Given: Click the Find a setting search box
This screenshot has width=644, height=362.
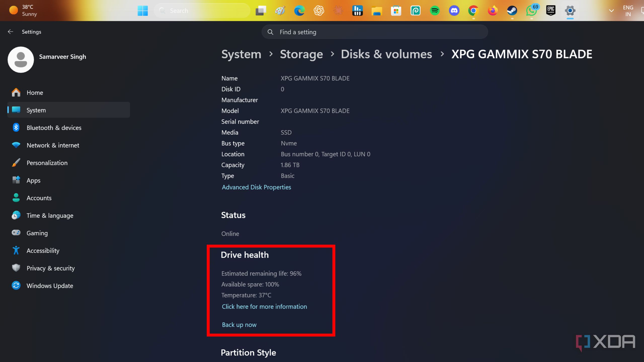Looking at the screenshot, I should 375,32.
